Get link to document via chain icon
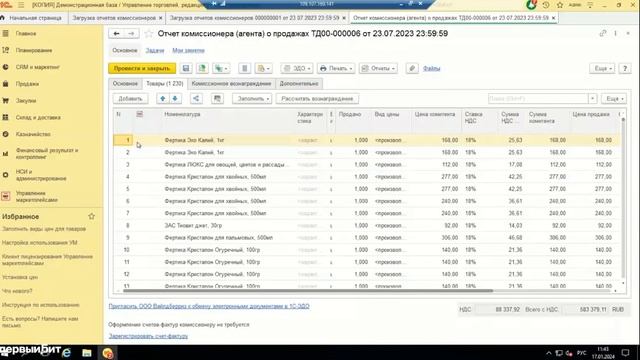Image resolution: width=640 pixels, height=360 pixels. (x=603, y=33)
